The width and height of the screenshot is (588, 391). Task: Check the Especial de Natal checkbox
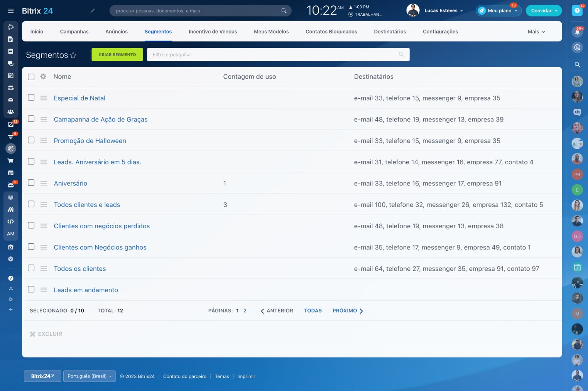tap(31, 98)
